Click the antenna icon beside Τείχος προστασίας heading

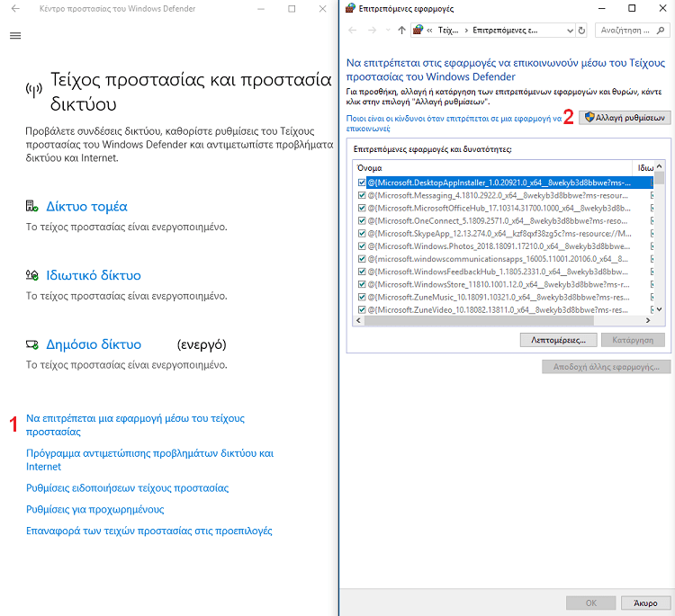pos(34,90)
